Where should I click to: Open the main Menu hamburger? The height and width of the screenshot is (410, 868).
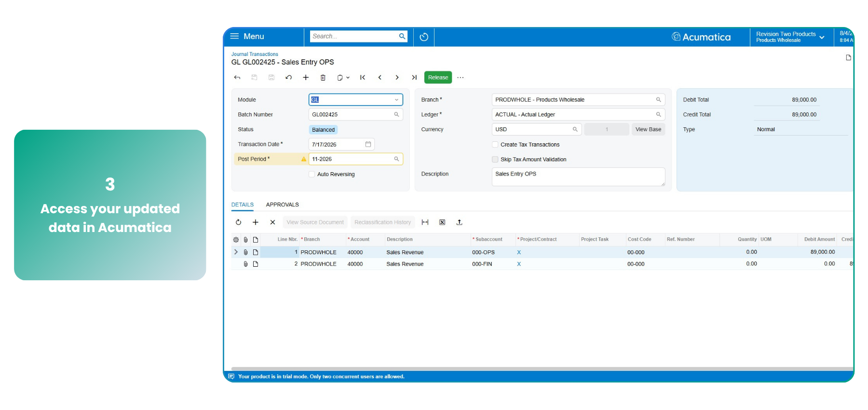pyautogui.click(x=235, y=36)
